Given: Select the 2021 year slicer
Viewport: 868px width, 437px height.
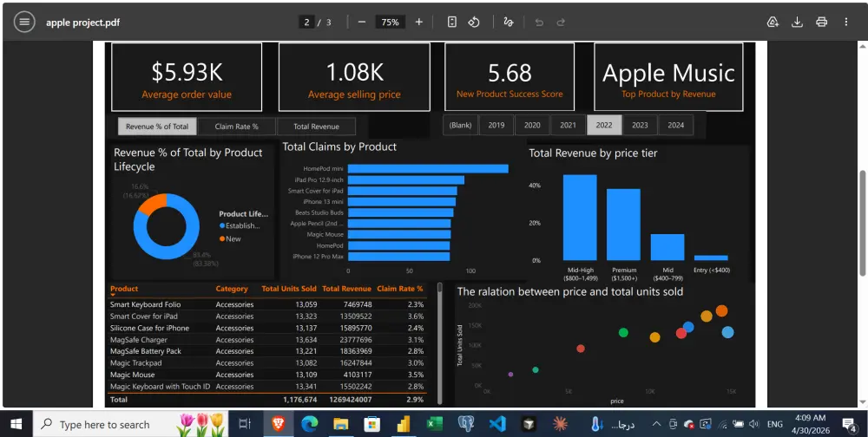Looking at the screenshot, I should [x=568, y=125].
